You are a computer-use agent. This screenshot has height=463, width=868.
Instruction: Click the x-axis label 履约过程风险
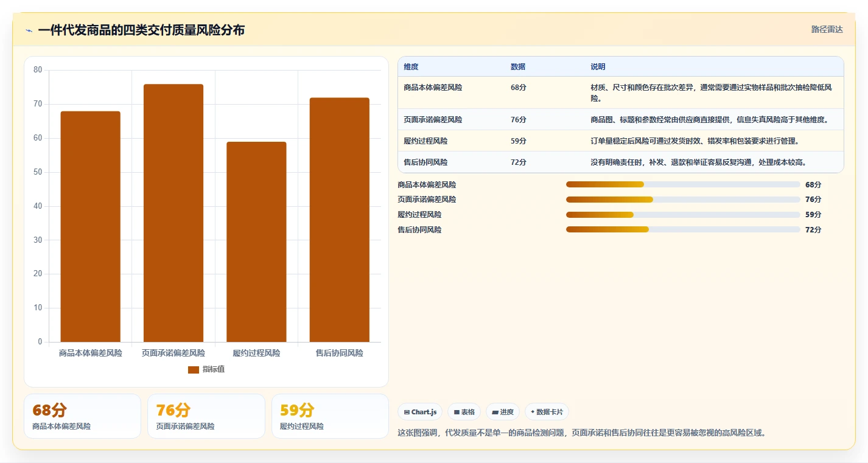[x=256, y=353]
